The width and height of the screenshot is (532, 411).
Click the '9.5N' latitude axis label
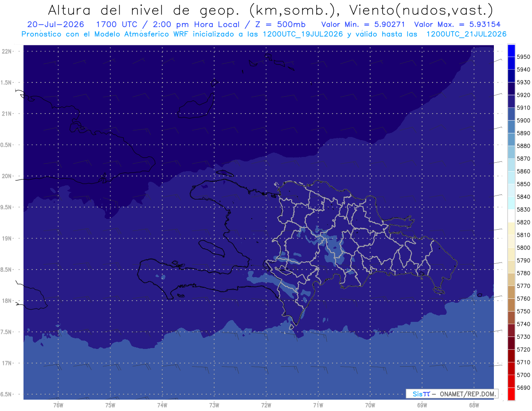click(x=6, y=207)
